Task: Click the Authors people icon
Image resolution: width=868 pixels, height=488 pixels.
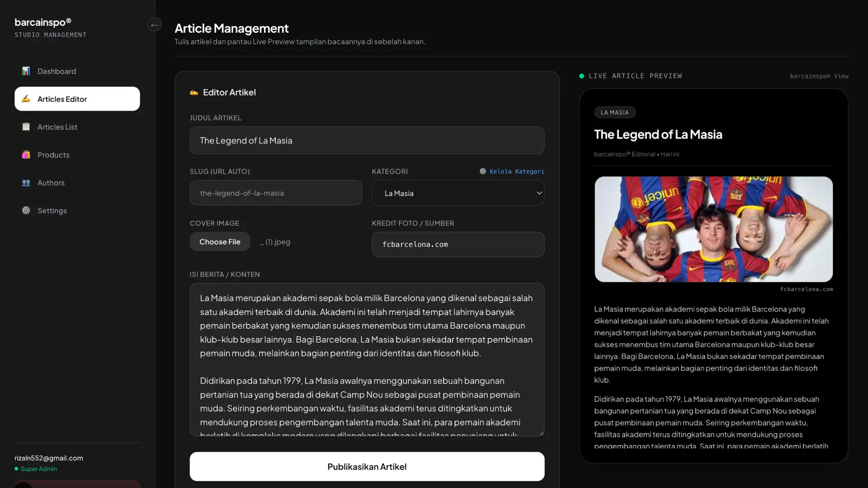Action: click(x=26, y=183)
